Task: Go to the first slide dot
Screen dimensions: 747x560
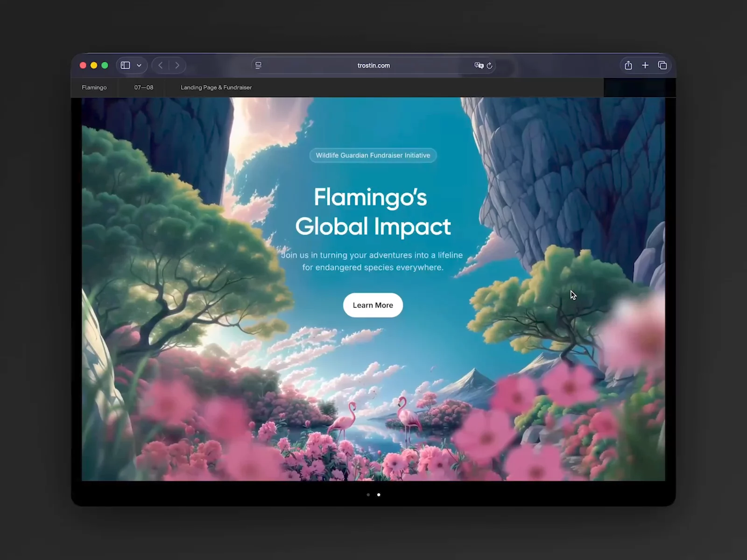Action: tap(368, 495)
